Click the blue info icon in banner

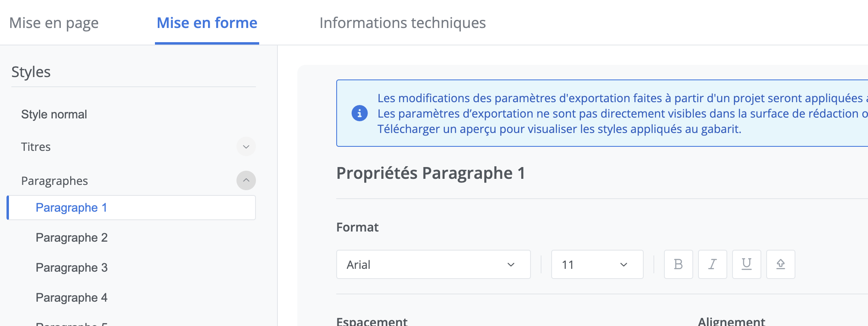coord(359,113)
